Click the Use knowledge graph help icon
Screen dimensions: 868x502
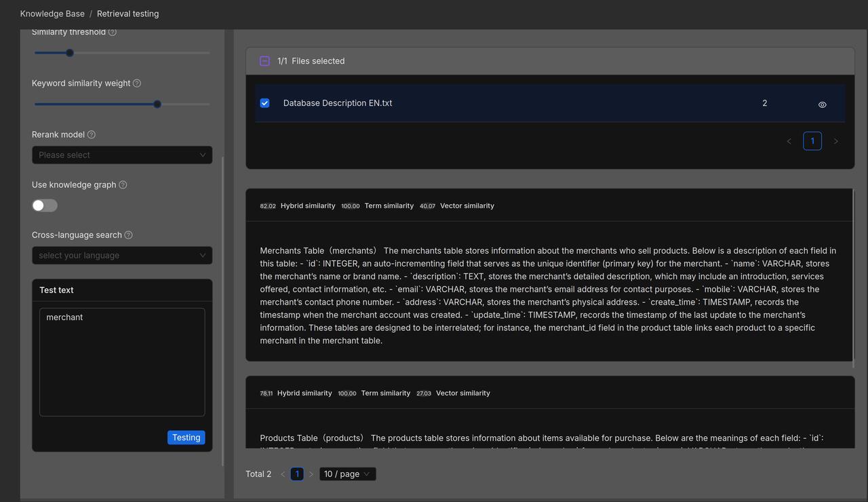[x=123, y=185]
